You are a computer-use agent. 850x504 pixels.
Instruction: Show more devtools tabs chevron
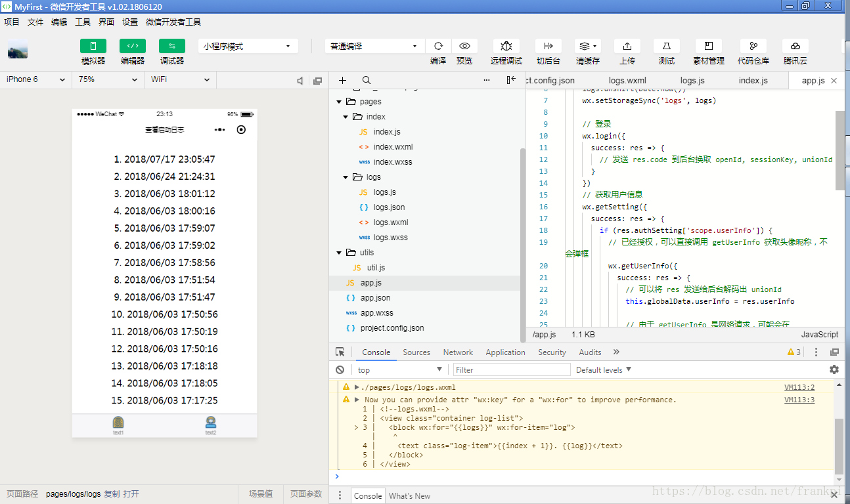tap(616, 352)
